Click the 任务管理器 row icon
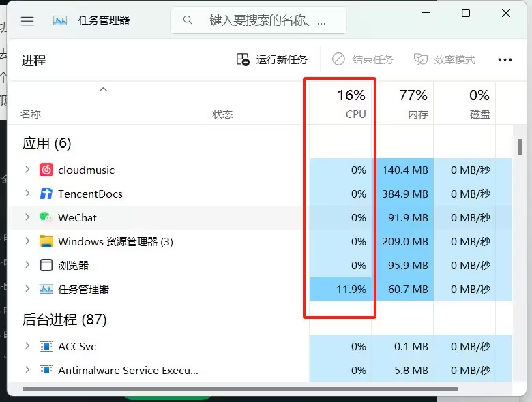The height and width of the screenshot is (402, 532). tap(46, 289)
